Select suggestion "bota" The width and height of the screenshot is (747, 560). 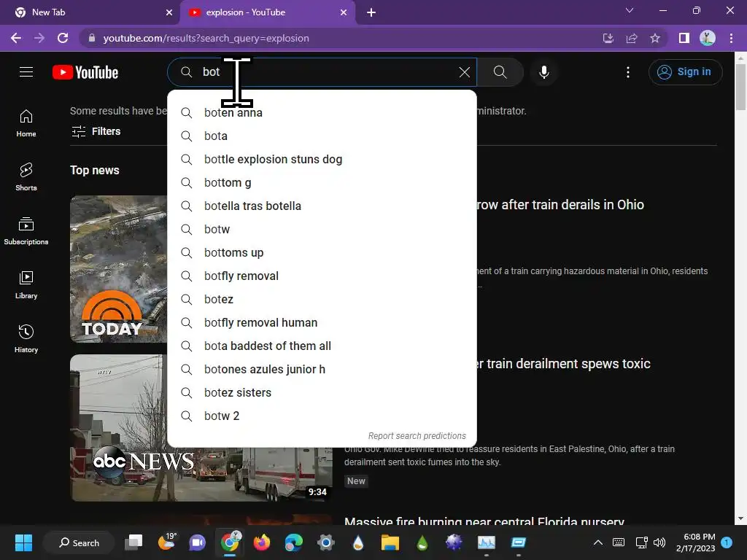click(x=322, y=136)
